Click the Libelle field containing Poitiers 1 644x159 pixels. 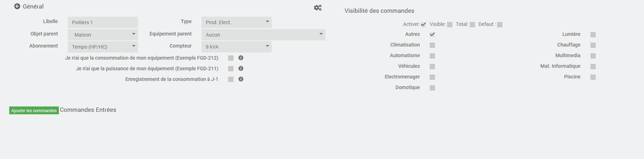click(x=103, y=22)
